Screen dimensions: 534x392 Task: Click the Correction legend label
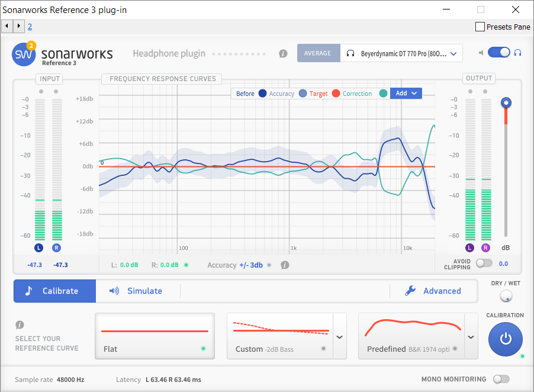pos(357,94)
